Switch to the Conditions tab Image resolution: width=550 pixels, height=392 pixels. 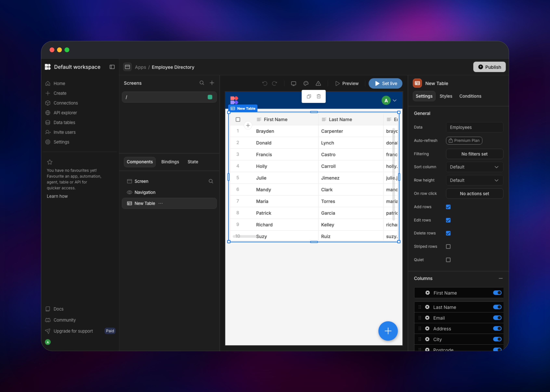[x=470, y=96]
